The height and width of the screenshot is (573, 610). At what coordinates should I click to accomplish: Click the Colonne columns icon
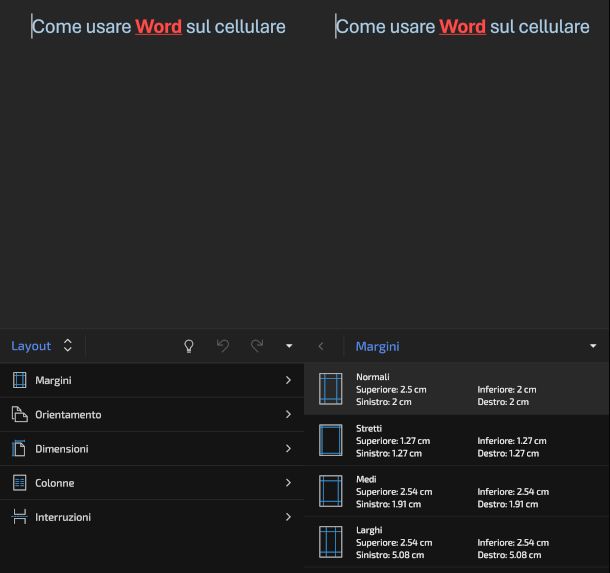pos(19,483)
